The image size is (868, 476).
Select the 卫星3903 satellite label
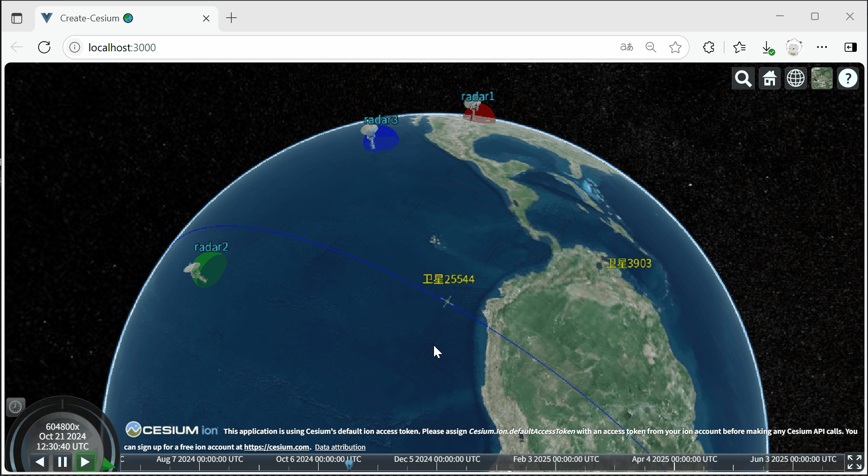(629, 263)
